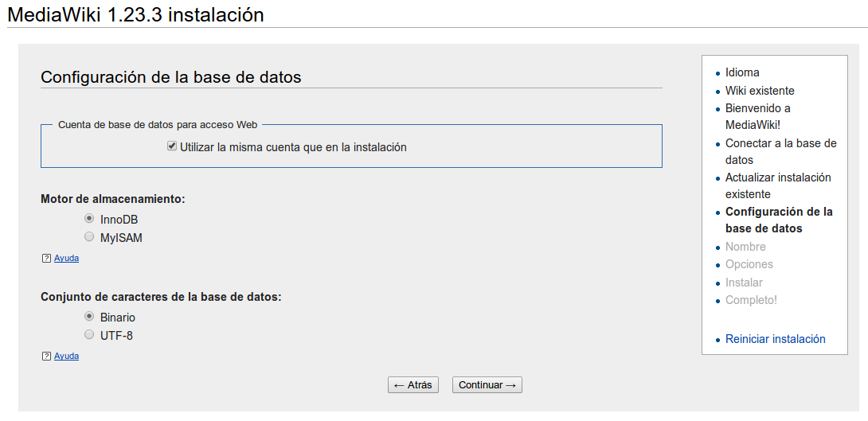This screenshot has width=868, height=421.
Task: Click 'Conjunto de caracteres de la base de datos:' label
Action: coord(161,297)
